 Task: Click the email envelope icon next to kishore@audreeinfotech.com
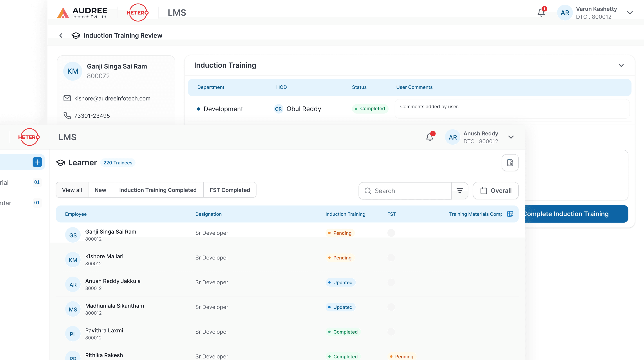point(67,98)
